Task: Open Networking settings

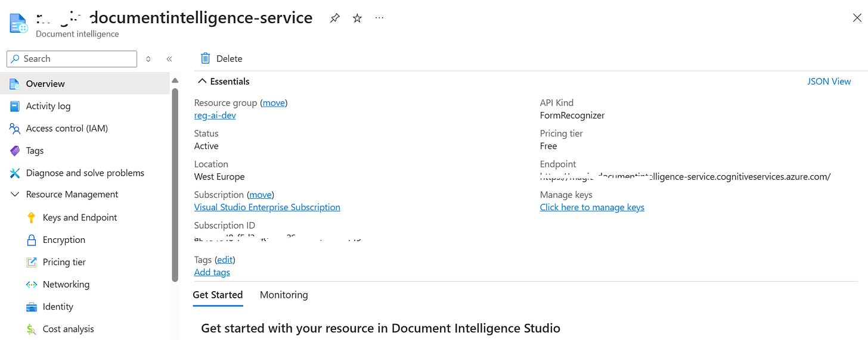Action: (x=66, y=285)
